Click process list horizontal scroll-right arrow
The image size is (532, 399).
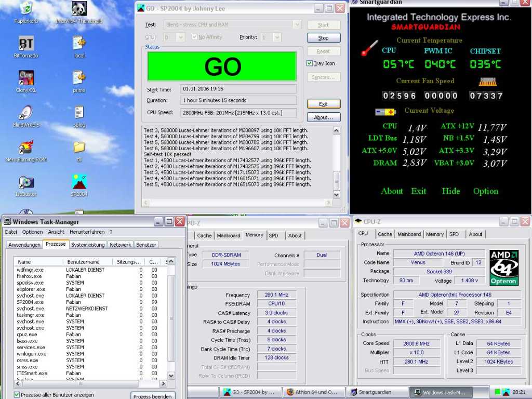[163, 384]
